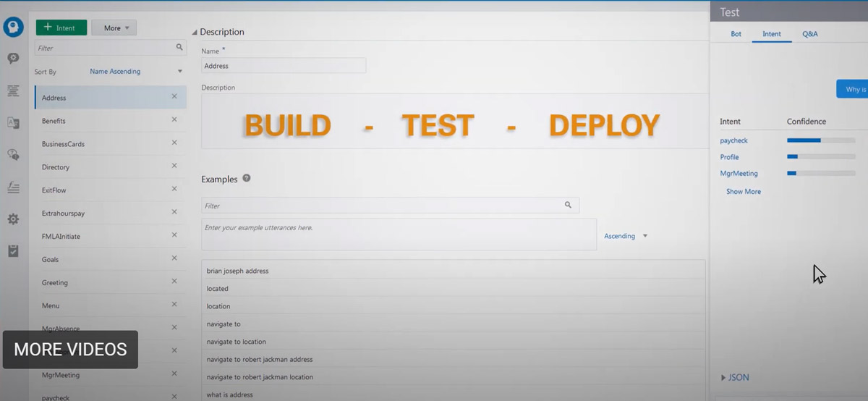Click example 'navigate to location'
868x401 pixels.
click(454, 342)
